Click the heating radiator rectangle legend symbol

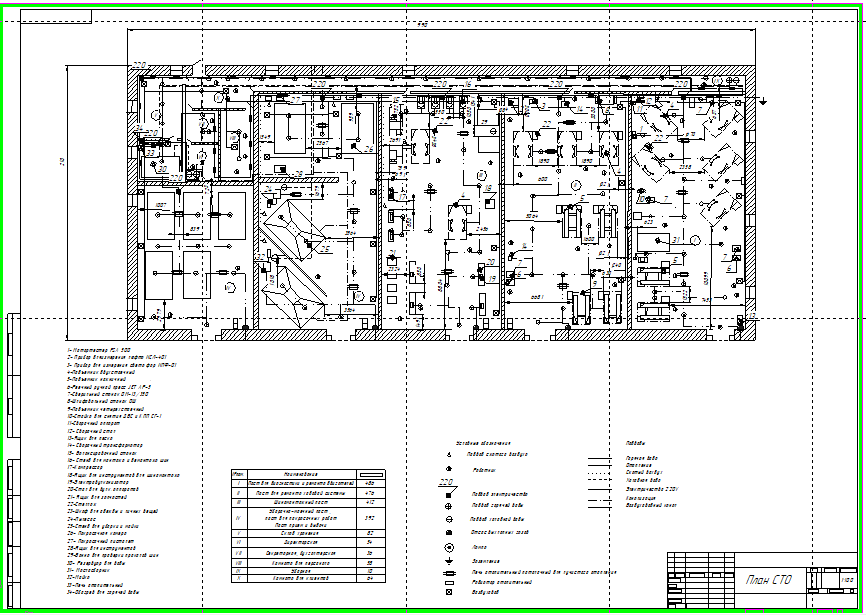click(450, 582)
